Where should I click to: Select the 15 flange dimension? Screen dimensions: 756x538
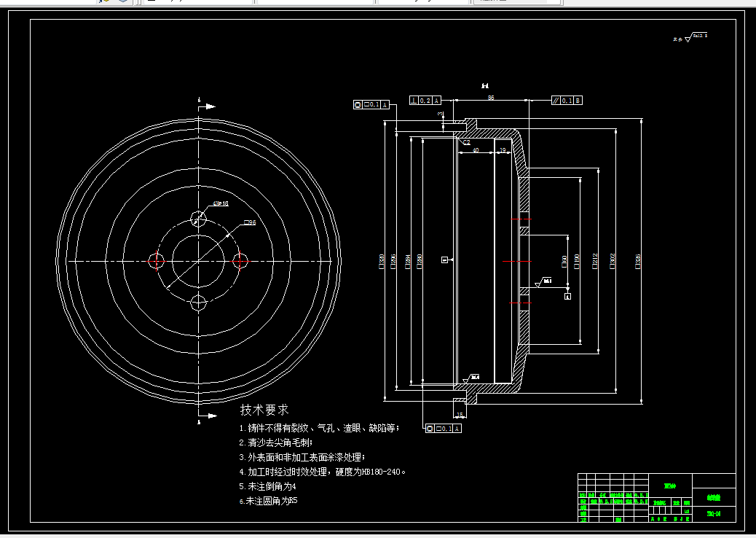coord(460,415)
